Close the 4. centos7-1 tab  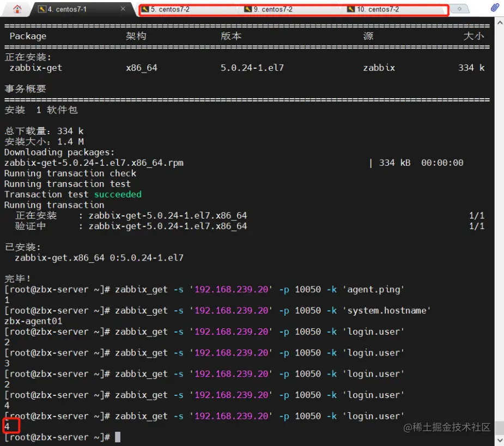[123, 9]
